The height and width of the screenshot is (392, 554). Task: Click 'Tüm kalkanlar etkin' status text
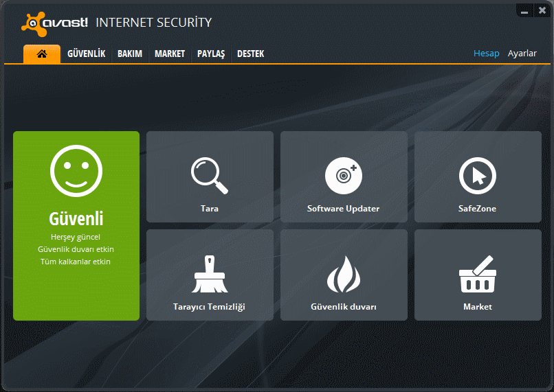coord(76,262)
